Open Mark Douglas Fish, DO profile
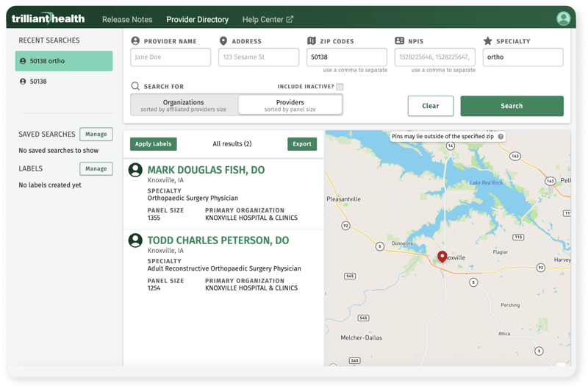 coord(206,170)
